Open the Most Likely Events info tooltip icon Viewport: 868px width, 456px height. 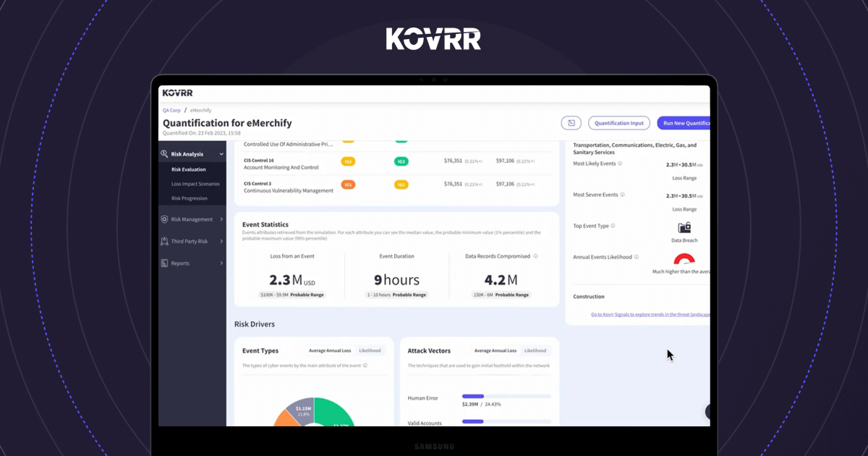point(620,164)
